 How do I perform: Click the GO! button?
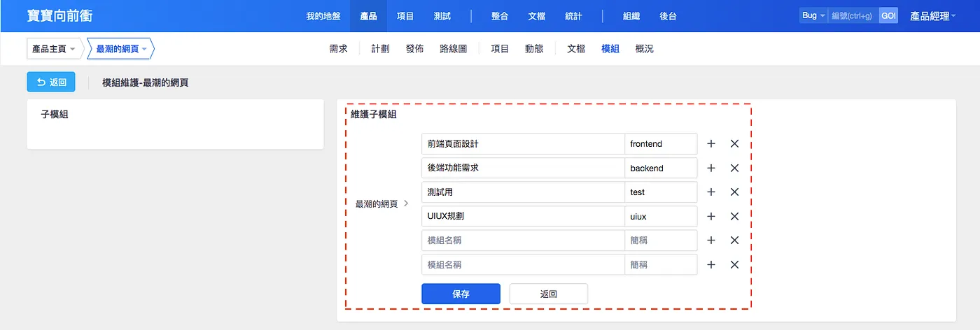(x=888, y=15)
